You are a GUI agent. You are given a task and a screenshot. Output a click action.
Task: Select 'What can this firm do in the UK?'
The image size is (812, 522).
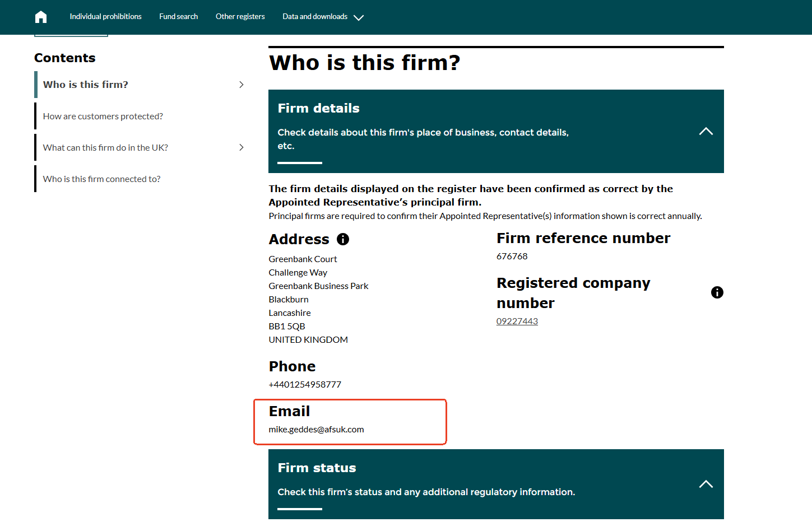pyautogui.click(x=105, y=148)
